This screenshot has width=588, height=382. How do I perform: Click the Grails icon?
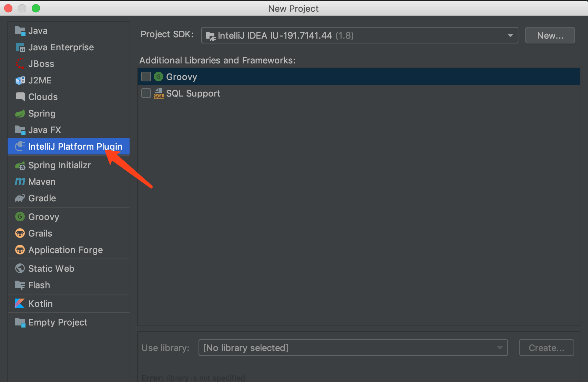(x=20, y=233)
